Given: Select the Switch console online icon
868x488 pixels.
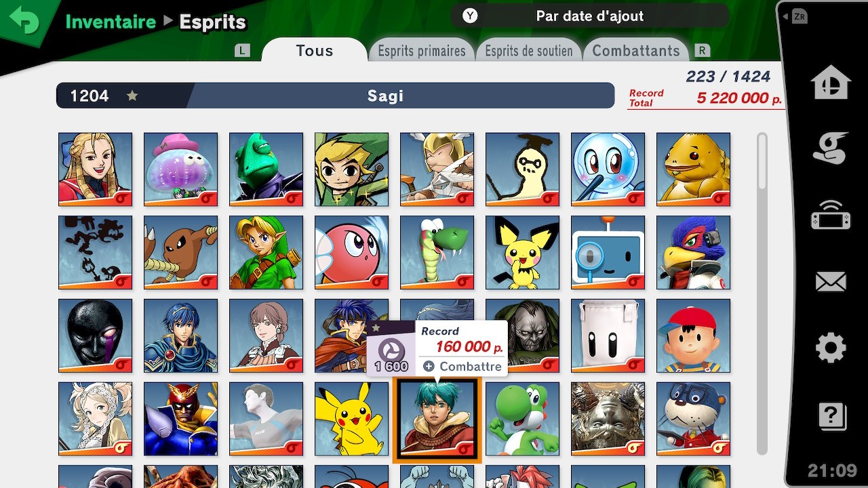Looking at the screenshot, I should pos(831,216).
